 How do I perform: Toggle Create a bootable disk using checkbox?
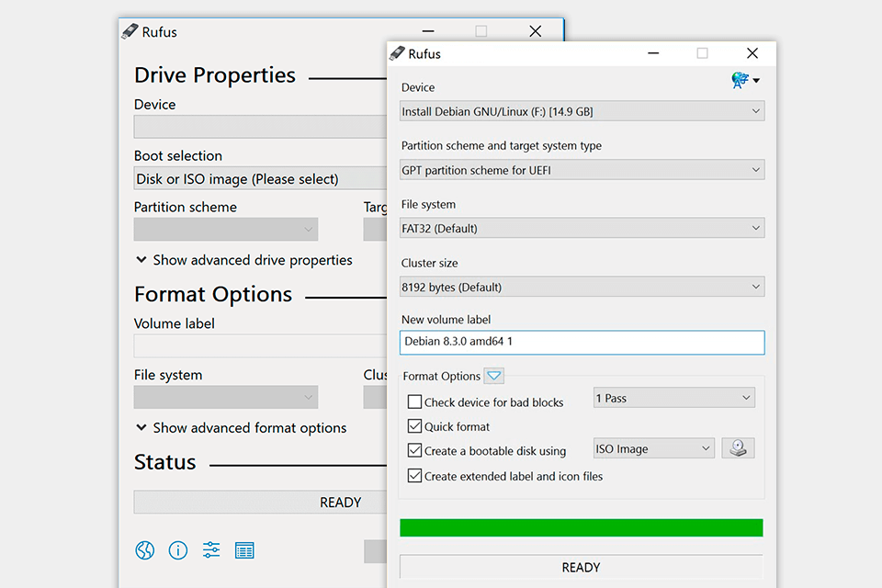414,450
